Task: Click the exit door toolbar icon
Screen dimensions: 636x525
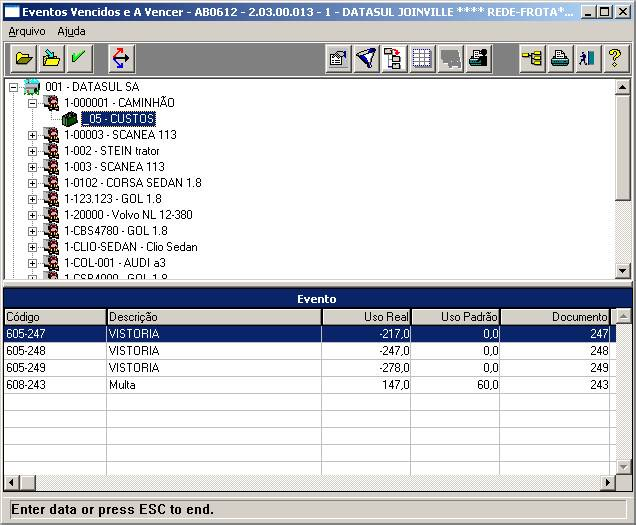Action: (x=588, y=59)
